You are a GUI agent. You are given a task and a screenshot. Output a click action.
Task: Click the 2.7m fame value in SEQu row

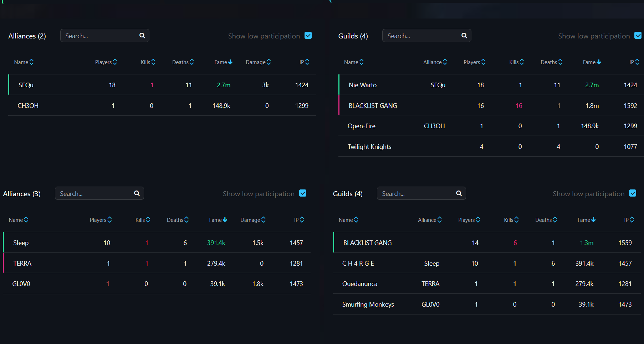point(224,85)
